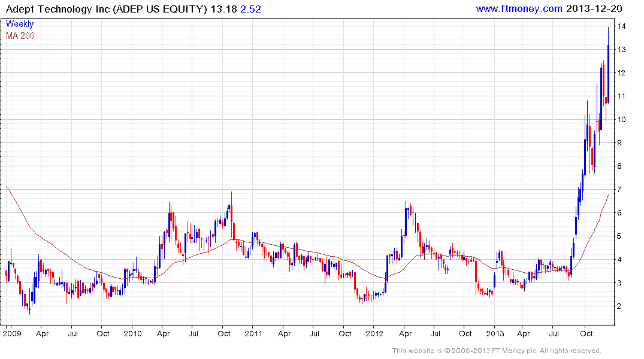This screenshot has height=359, width=644.
Task: Select the 2011 x-axis marker
Action: tap(253, 333)
